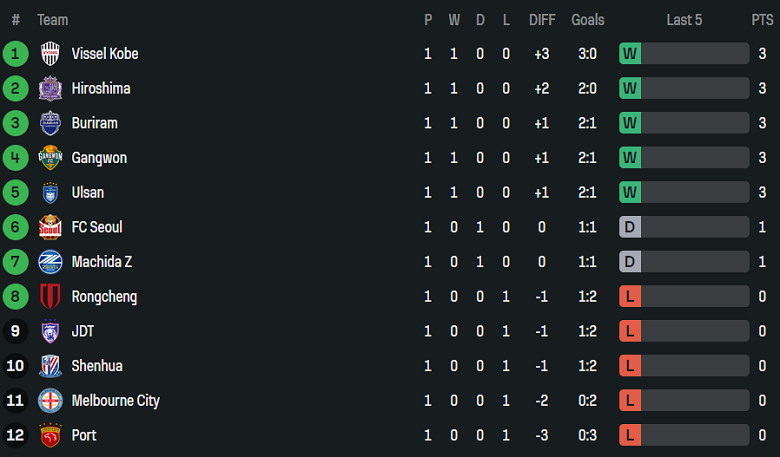
Task: Click FC Seoul's D result badge
Action: pos(630,227)
